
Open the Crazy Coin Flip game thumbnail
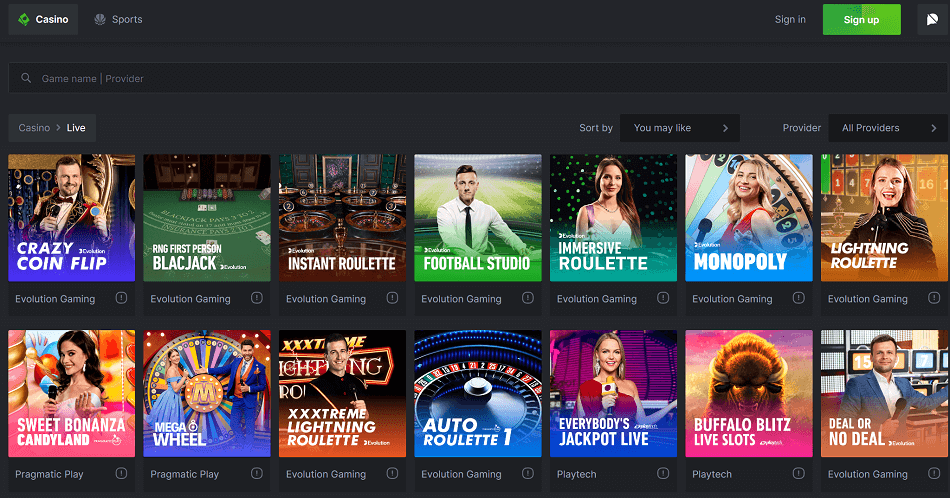(x=71, y=217)
